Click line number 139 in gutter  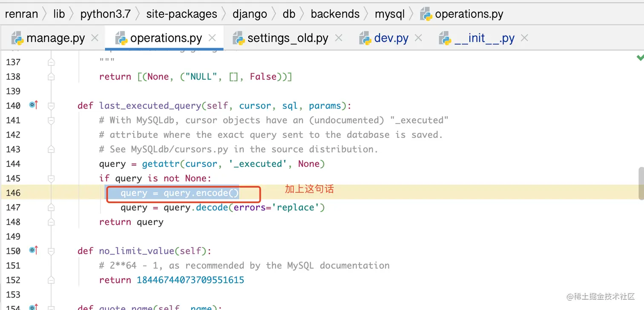tap(13, 91)
